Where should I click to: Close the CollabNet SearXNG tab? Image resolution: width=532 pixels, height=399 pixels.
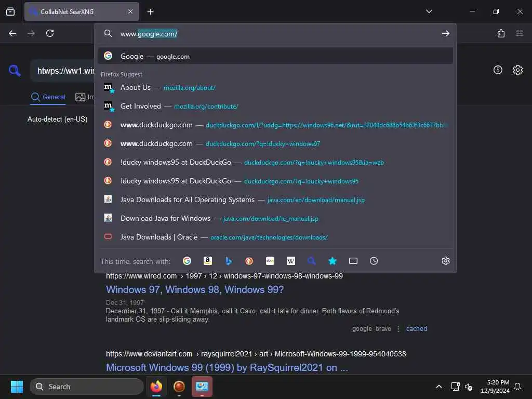(130, 11)
